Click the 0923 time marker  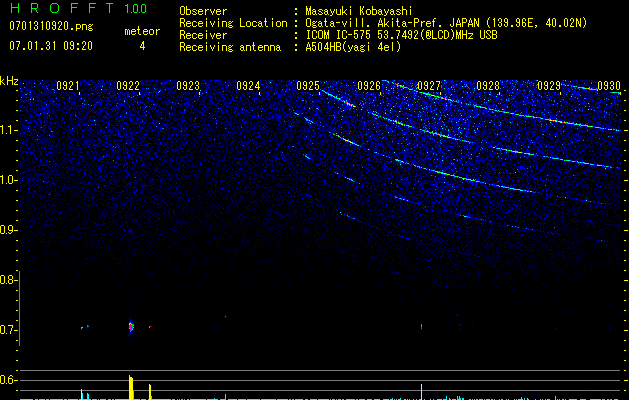[x=188, y=85]
